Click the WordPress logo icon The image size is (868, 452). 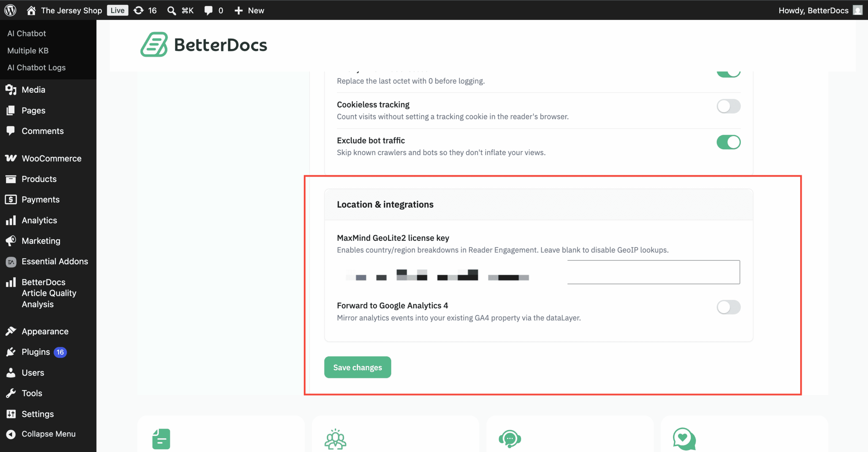10,10
